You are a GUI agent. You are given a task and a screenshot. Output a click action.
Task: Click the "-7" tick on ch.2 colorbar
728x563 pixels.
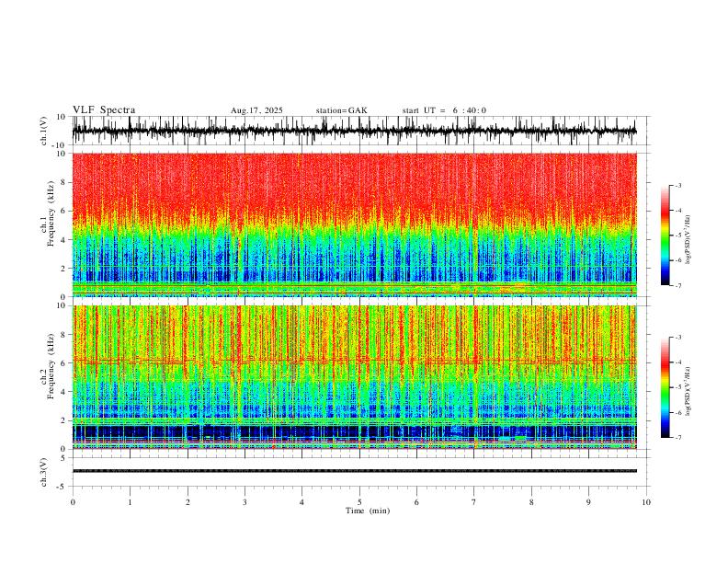coord(677,438)
